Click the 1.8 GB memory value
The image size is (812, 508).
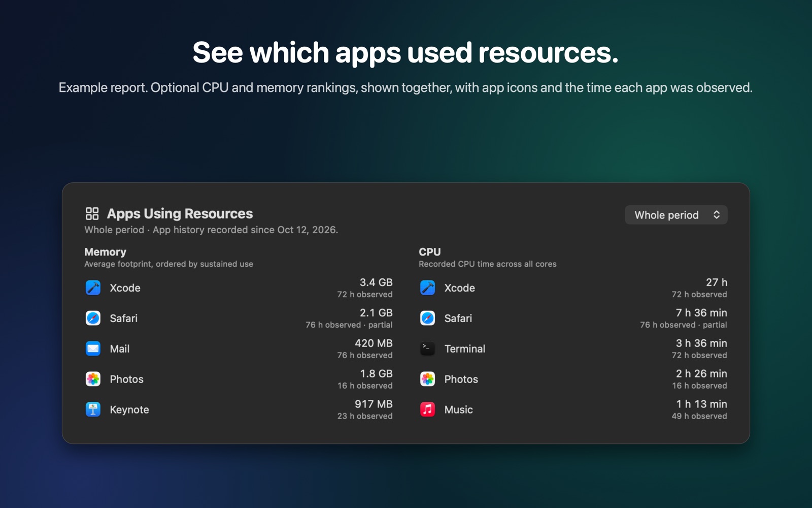point(376,373)
